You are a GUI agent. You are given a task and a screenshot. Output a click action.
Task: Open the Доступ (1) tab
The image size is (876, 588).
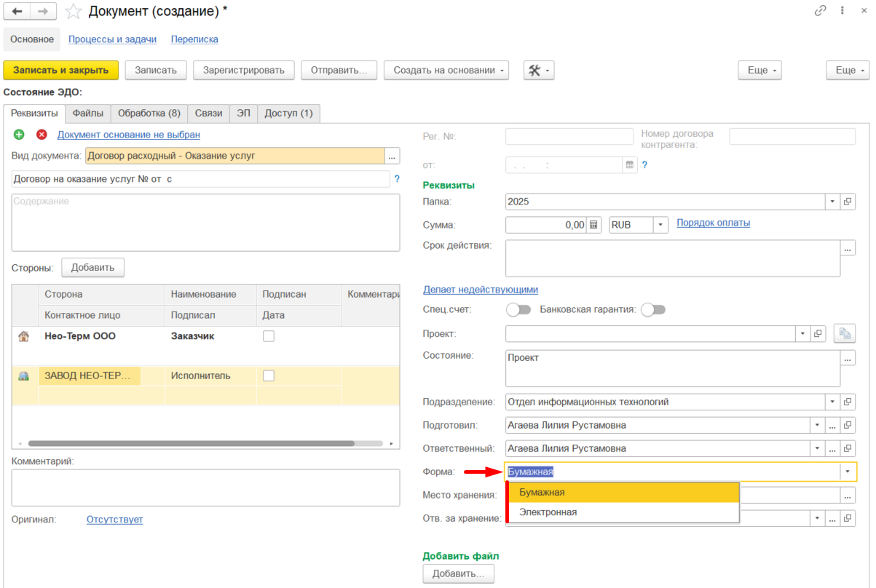[x=288, y=113]
